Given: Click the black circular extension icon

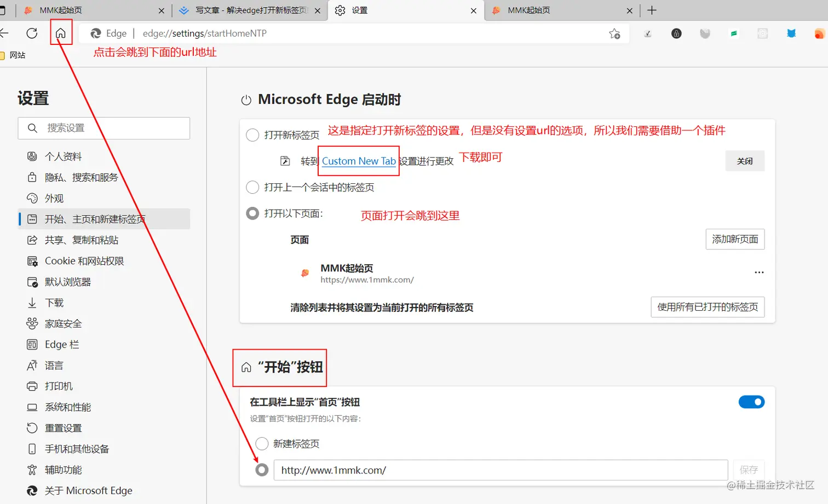Looking at the screenshot, I should coord(676,33).
